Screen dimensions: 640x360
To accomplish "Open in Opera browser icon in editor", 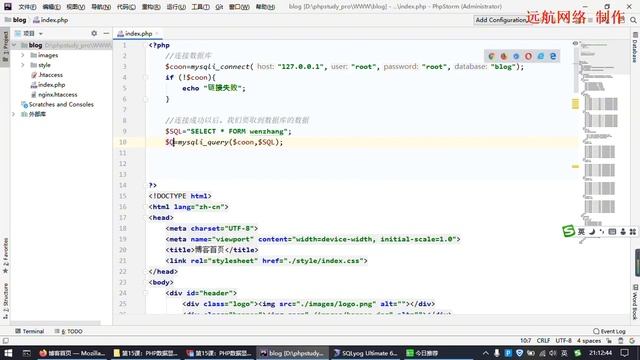I will [x=529, y=56].
